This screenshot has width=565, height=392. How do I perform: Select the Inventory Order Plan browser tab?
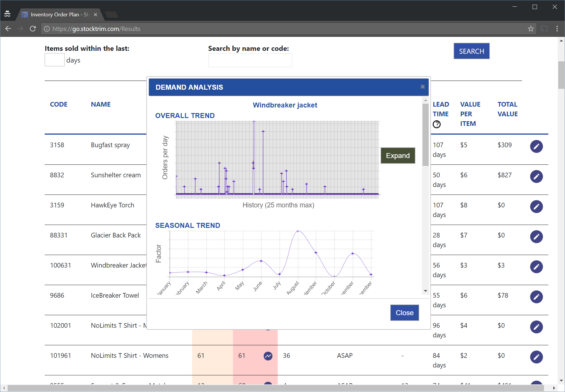(59, 14)
